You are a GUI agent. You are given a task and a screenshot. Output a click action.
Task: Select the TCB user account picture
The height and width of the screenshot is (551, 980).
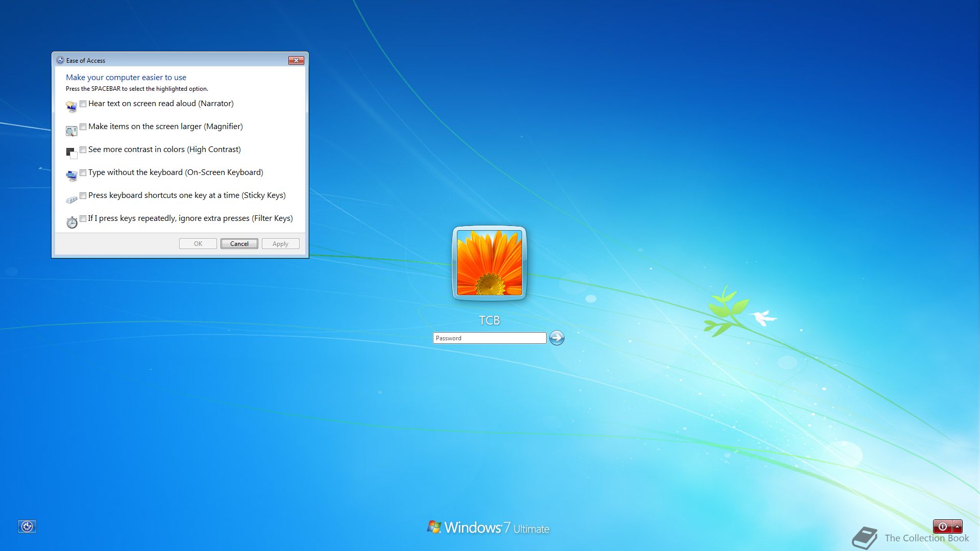(489, 263)
